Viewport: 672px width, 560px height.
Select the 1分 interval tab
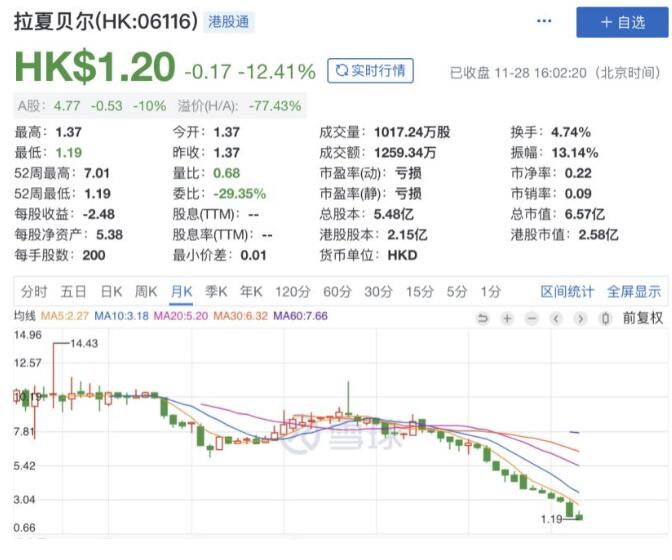tap(490, 292)
